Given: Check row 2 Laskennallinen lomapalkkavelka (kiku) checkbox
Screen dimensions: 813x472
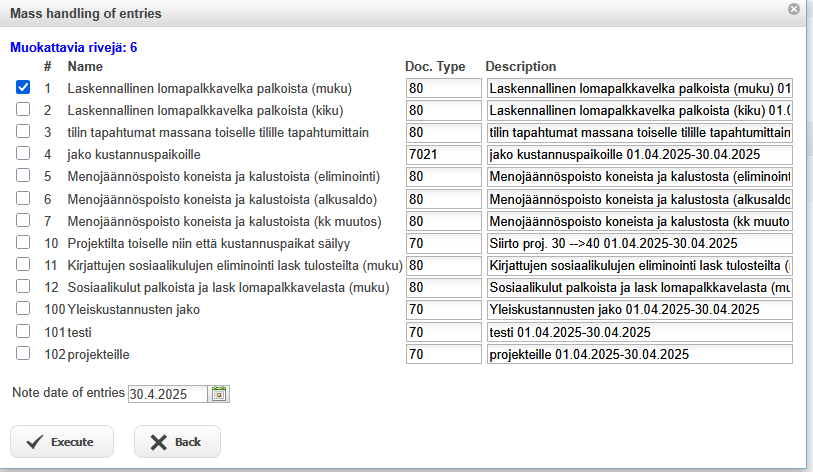Looking at the screenshot, I should click(23, 110).
